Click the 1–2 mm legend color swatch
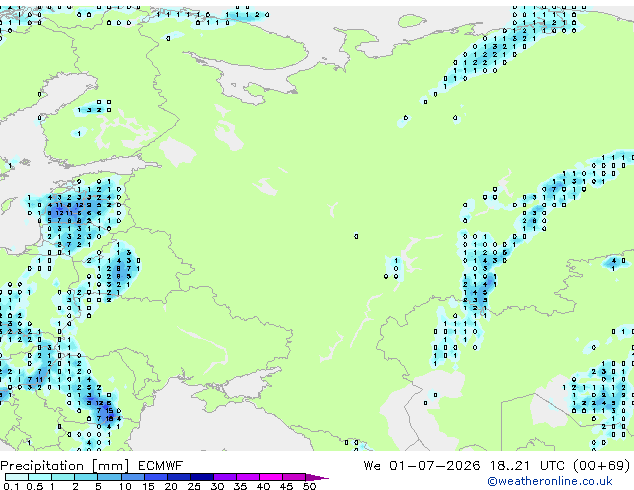Viewport: 634px width, 490px height. coord(63,477)
